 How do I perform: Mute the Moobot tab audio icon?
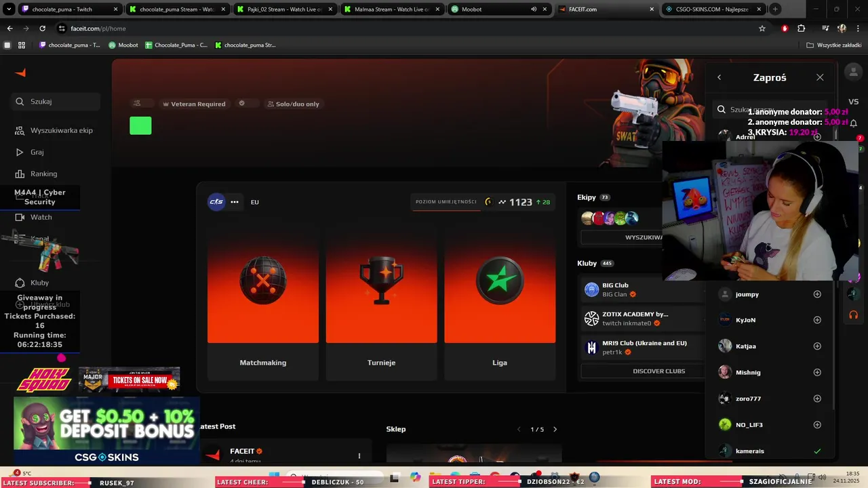click(534, 9)
